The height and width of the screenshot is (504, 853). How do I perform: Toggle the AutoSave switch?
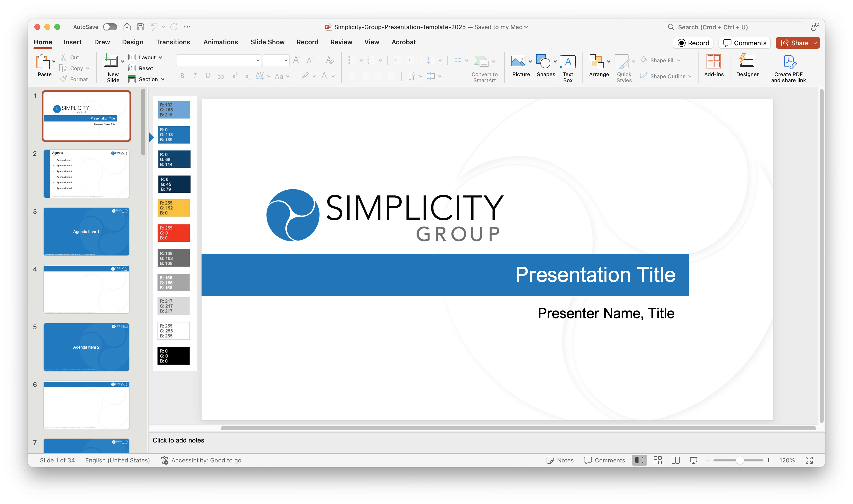click(110, 27)
